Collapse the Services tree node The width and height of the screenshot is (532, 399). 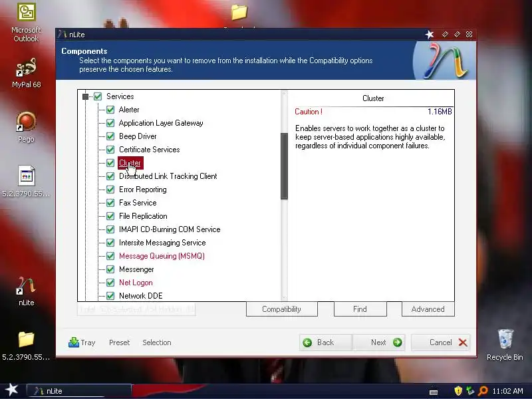pos(86,96)
